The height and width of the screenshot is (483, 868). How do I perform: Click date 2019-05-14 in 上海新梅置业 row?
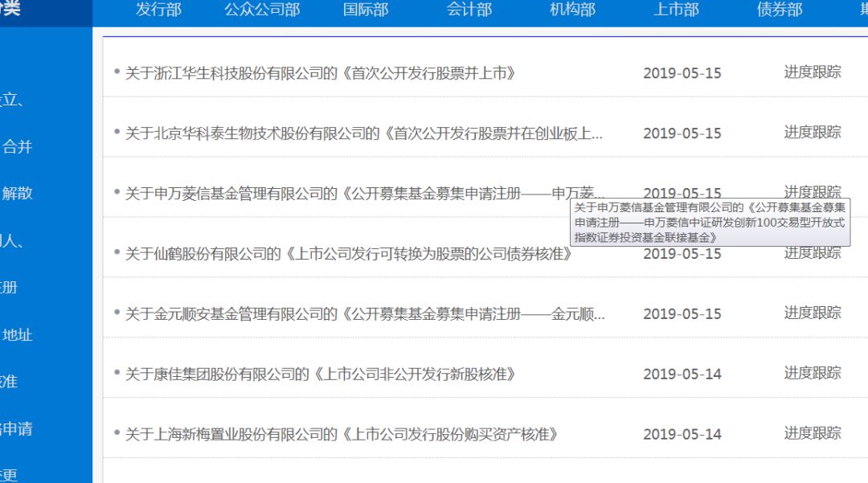(682, 434)
